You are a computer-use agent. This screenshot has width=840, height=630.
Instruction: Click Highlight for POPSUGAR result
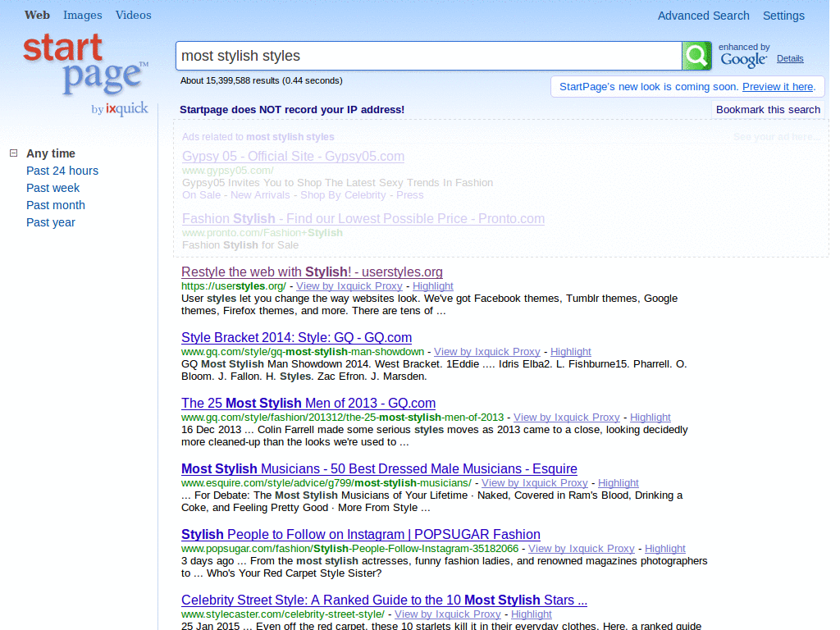664,549
